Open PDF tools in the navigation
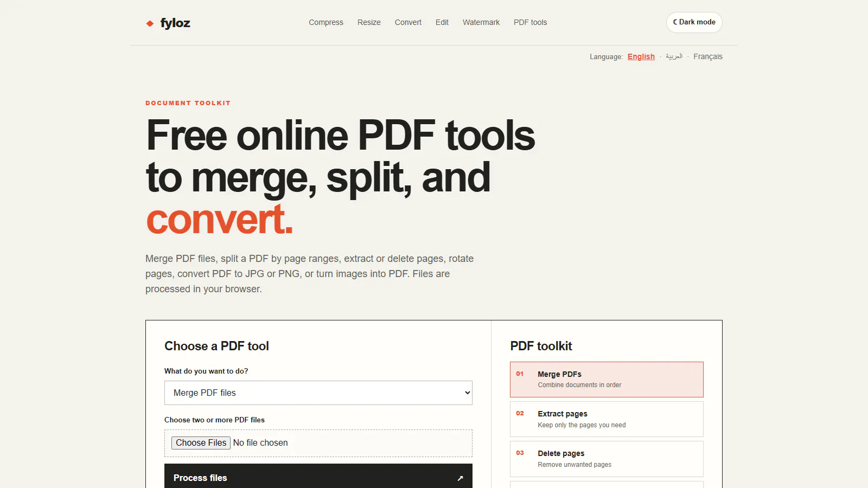This screenshot has height=488, width=868. coord(530,22)
